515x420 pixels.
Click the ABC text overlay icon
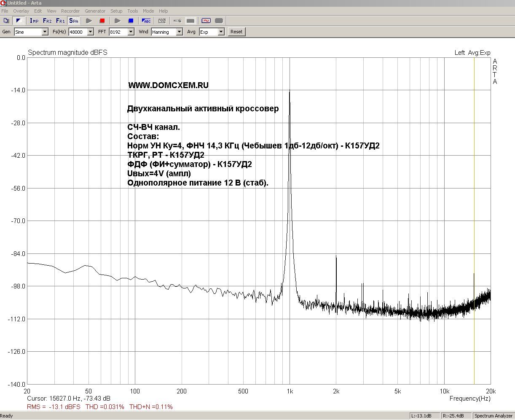147,21
